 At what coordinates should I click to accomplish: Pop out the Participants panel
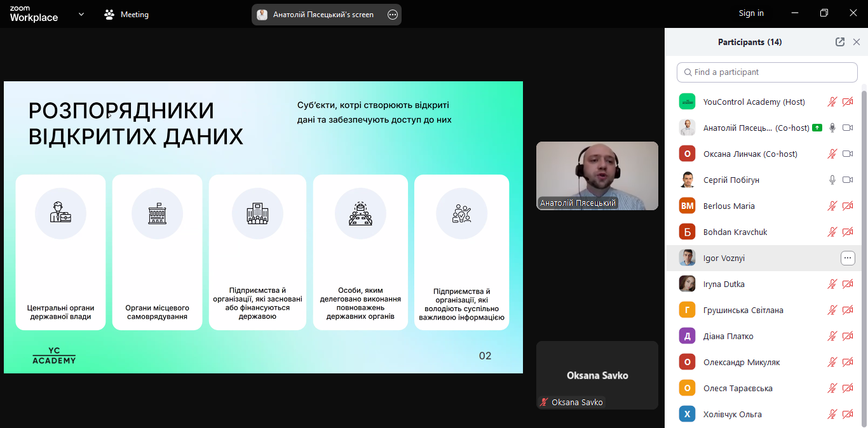coord(840,42)
